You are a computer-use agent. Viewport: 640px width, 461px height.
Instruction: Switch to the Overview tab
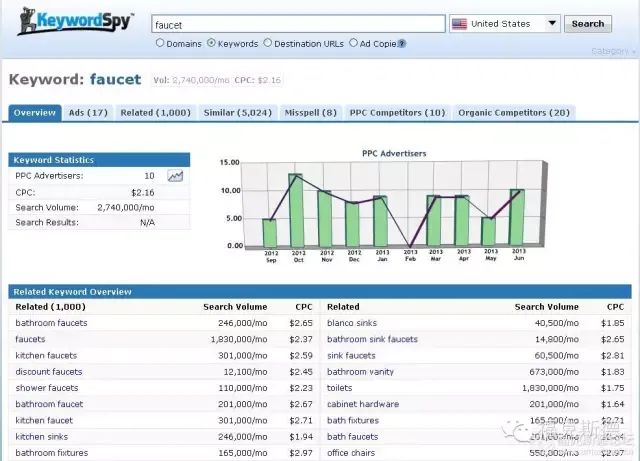[x=35, y=113]
